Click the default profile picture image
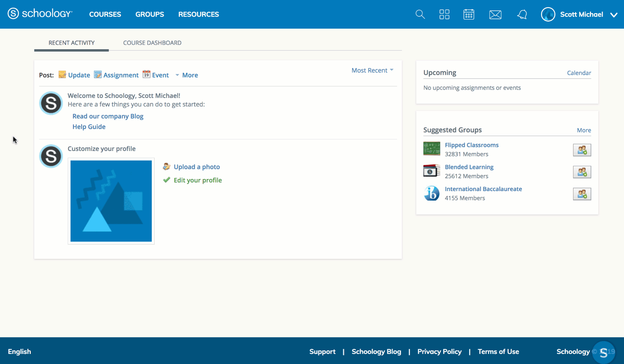Image resolution: width=624 pixels, height=364 pixels. 111,201
